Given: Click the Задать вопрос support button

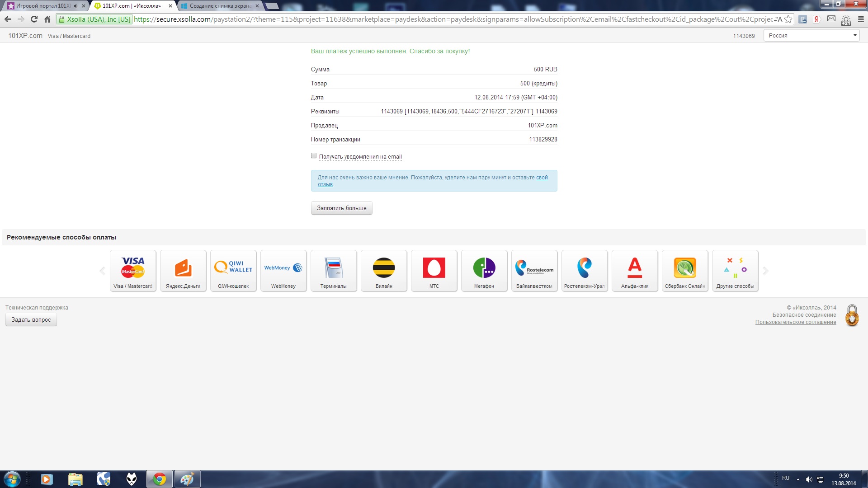Looking at the screenshot, I should [31, 320].
